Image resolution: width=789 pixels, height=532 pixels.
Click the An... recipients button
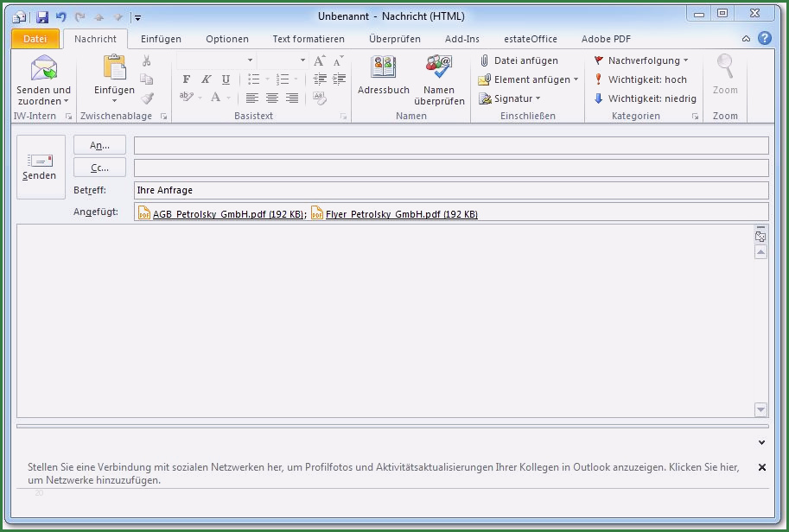(99, 145)
